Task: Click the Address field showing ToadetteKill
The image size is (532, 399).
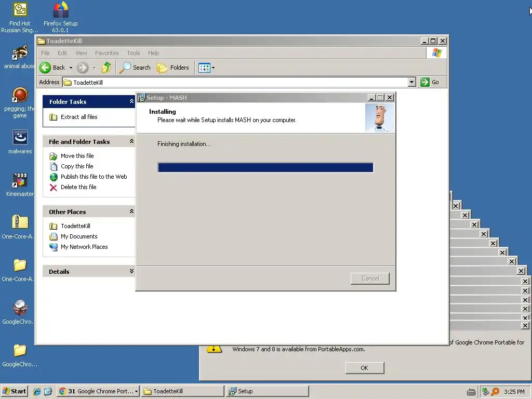Action: [235, 82]
